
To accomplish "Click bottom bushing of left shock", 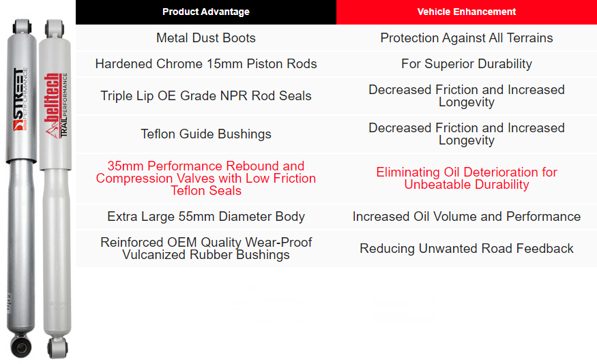I will [x=20, y=346].
